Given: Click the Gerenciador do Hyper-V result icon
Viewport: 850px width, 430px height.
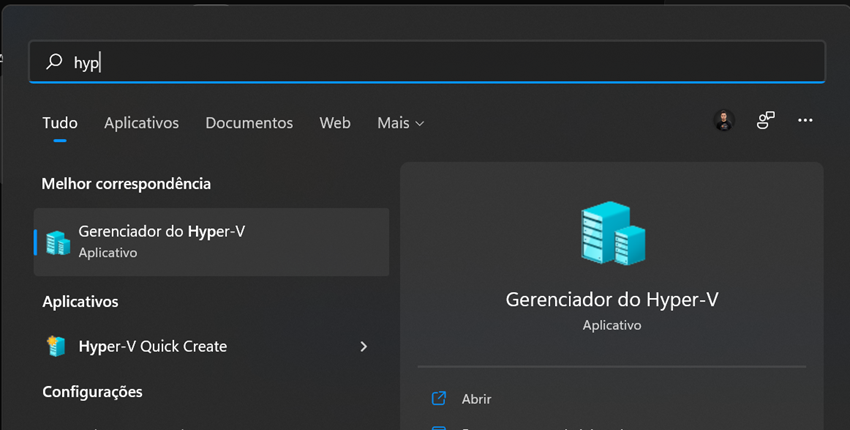Looking at the screenshot, I should 58,242.
